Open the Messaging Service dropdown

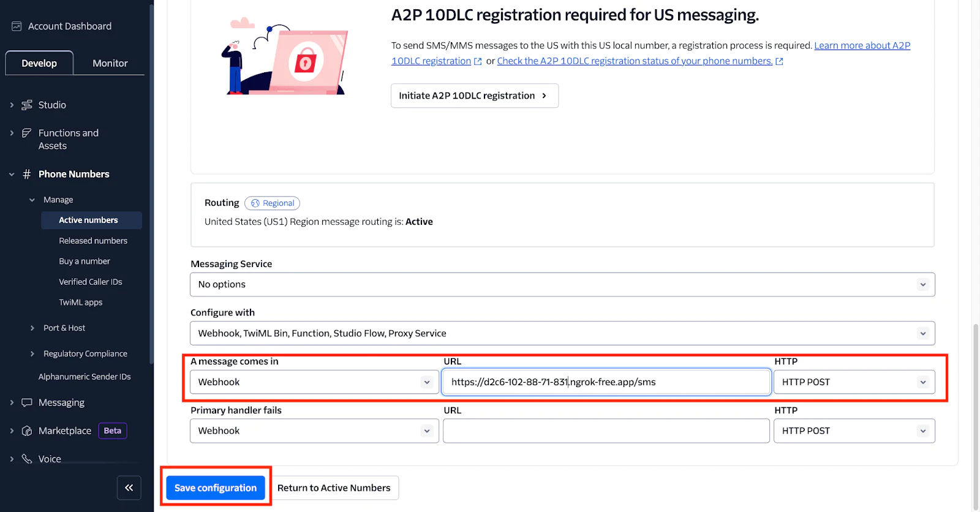(x=562, y=284)
